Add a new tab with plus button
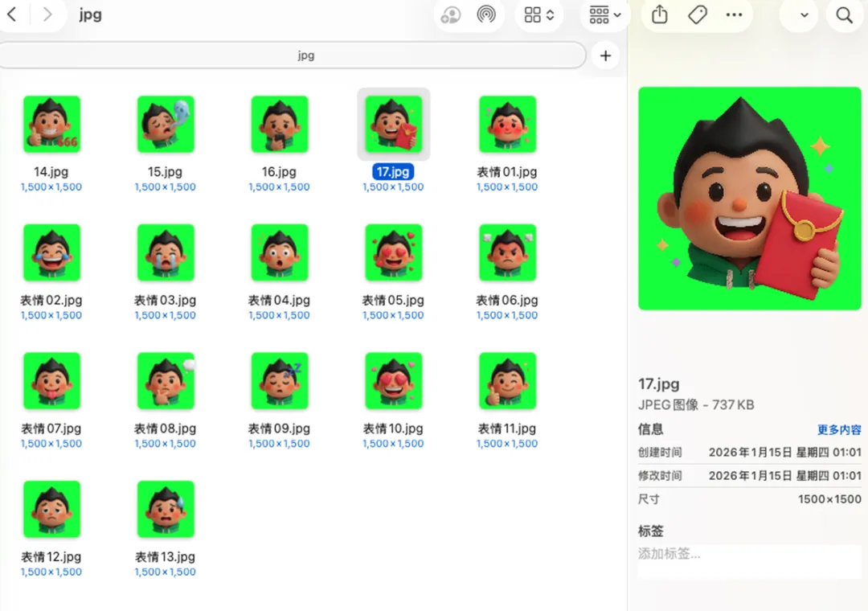This screenshot has width=868, height=611. (605, 55)
